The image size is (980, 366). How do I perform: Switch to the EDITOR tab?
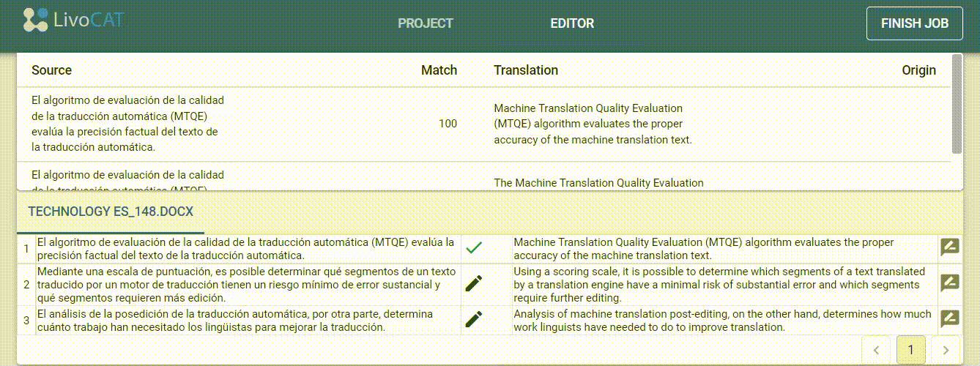coord(572,23)
